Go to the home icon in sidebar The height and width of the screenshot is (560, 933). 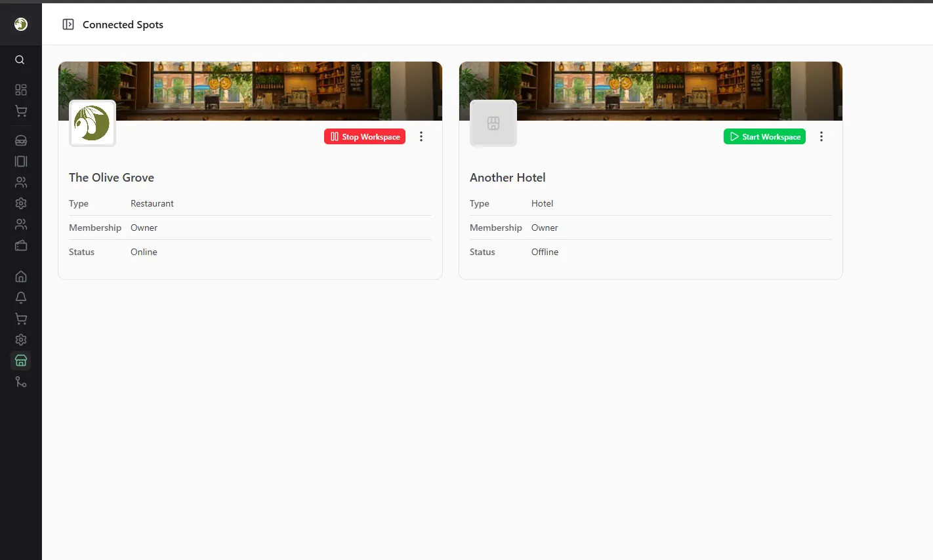click(x=21, y=276)
